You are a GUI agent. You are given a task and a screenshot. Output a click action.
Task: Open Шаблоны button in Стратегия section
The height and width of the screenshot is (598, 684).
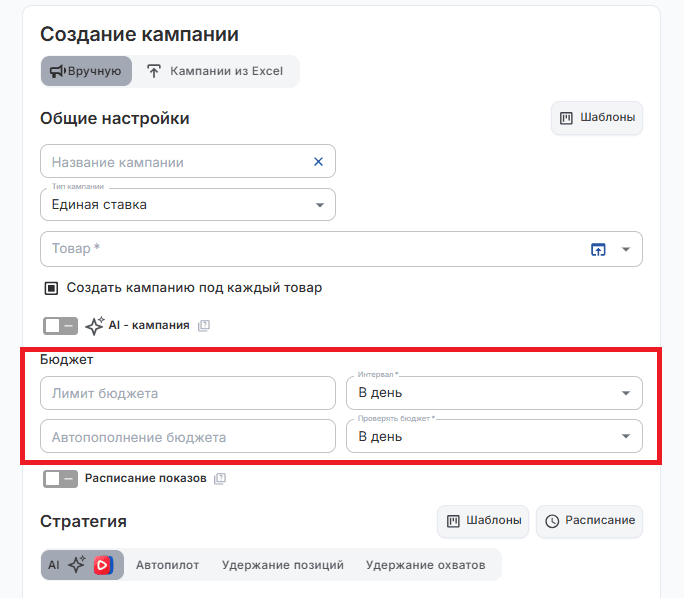coord(483,521)
